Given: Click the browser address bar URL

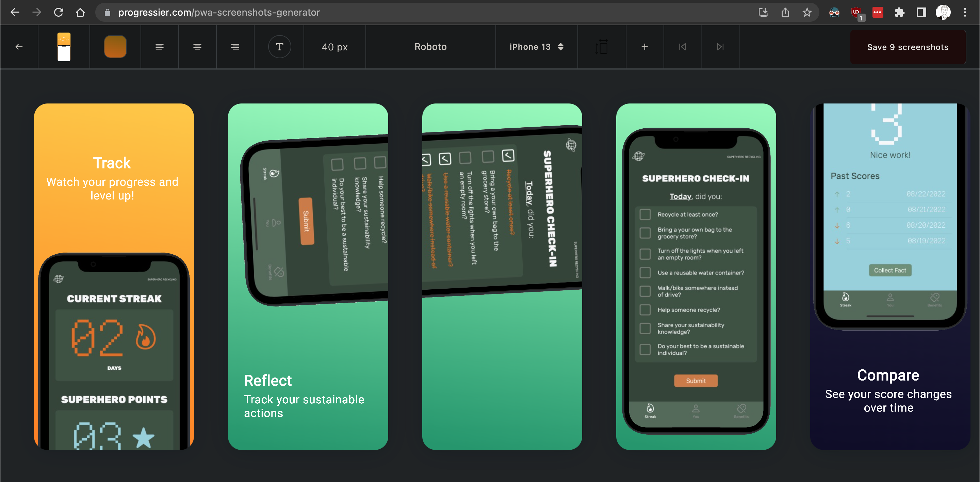Looking at the screenshot, I should (219, 13).
